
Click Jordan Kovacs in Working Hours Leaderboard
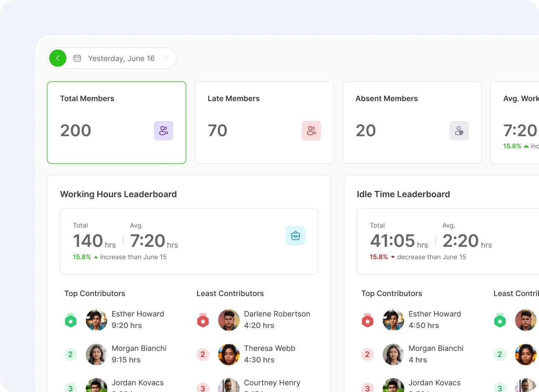click(x=137, y=383)
